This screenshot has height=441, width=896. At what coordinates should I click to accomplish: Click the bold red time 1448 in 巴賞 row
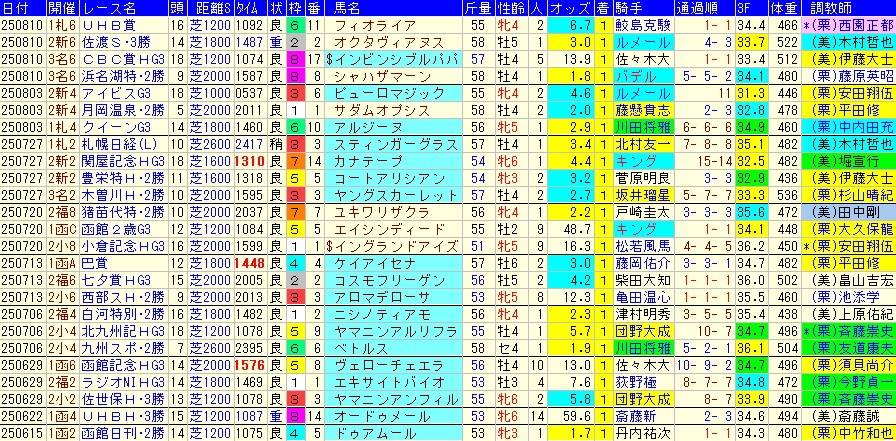coord(248,264)
